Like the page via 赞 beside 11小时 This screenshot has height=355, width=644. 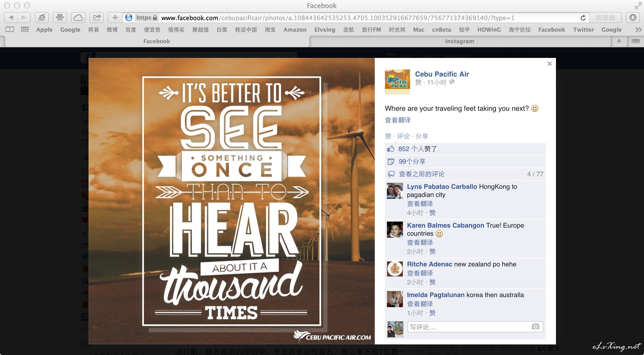[418, 82]
